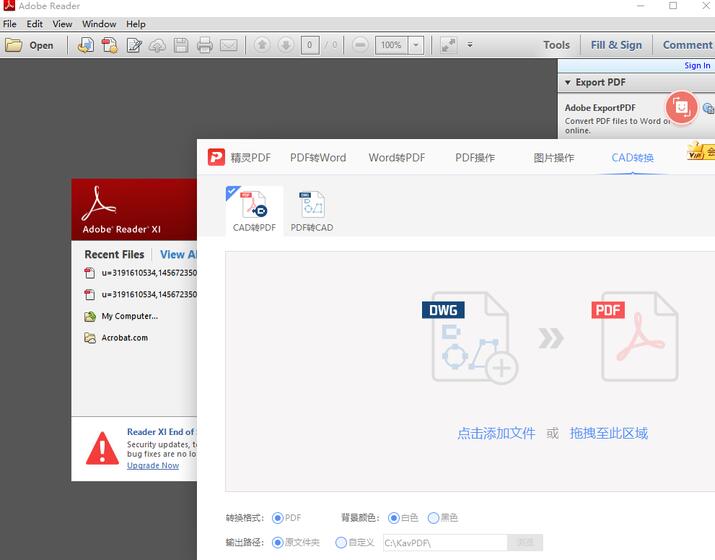The image size is (715, 560).
Task: Click the Open text button in the toolbar
Action: coord(41,45)
